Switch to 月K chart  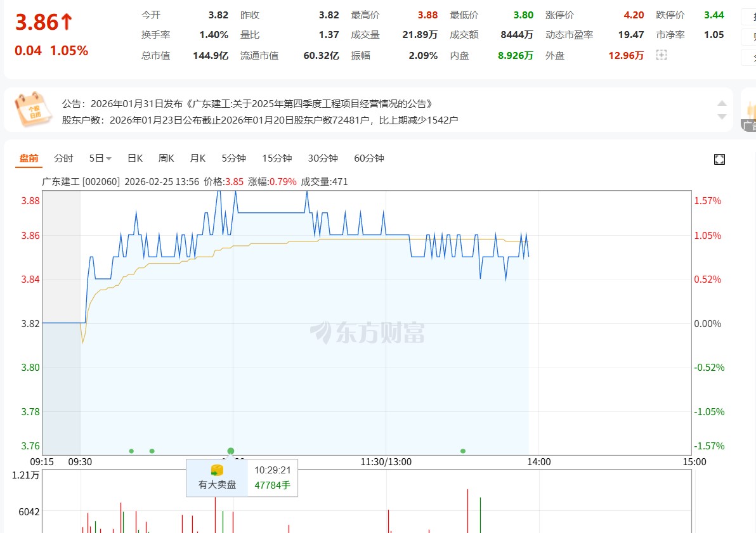pos(198,158)
